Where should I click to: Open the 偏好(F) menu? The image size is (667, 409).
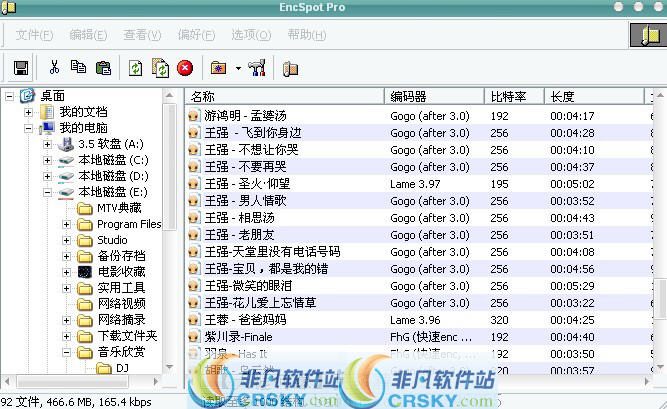coord(196,34)
